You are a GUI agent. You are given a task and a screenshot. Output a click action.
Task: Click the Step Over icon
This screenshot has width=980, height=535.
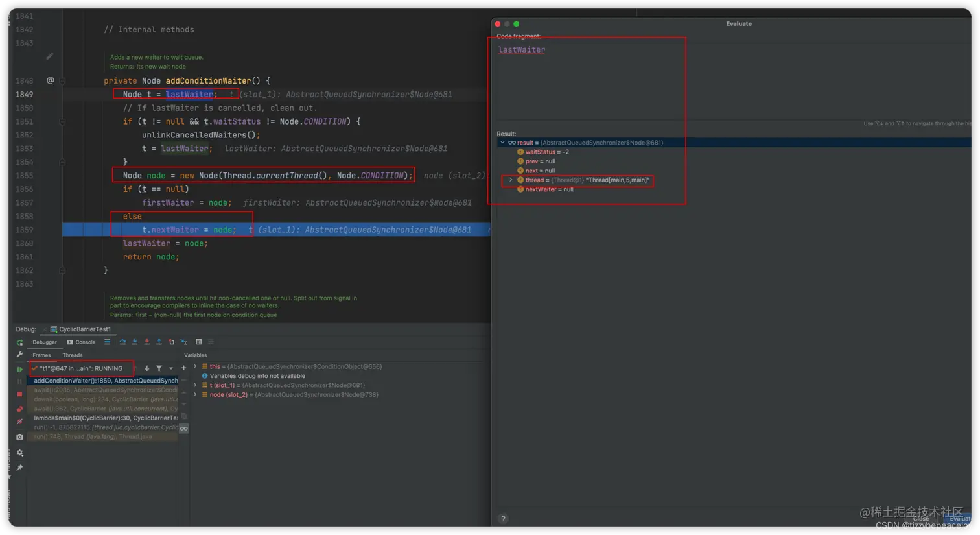point(122,342)
